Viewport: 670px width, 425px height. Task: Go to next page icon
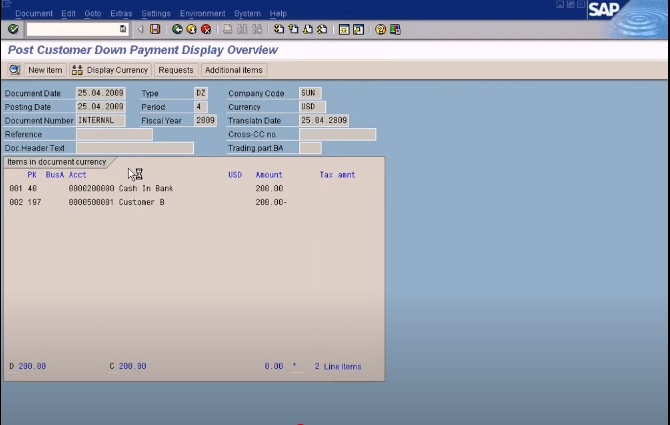click(308, 29)
